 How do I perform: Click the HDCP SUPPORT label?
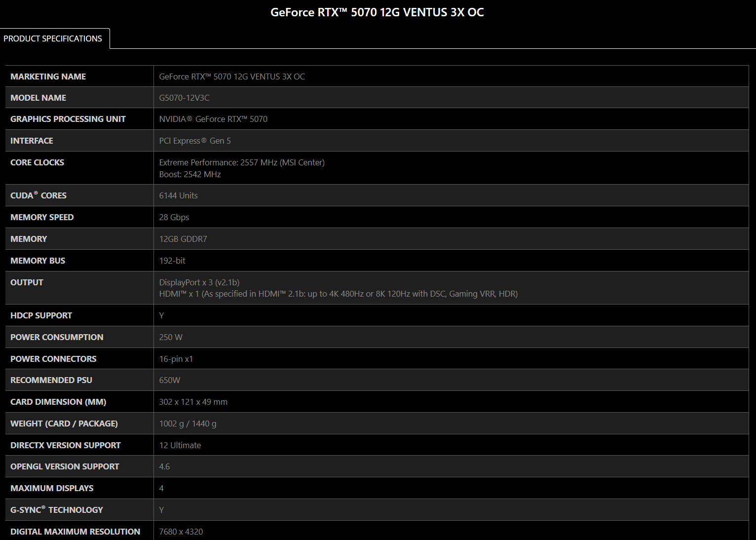tap(41, 315)
